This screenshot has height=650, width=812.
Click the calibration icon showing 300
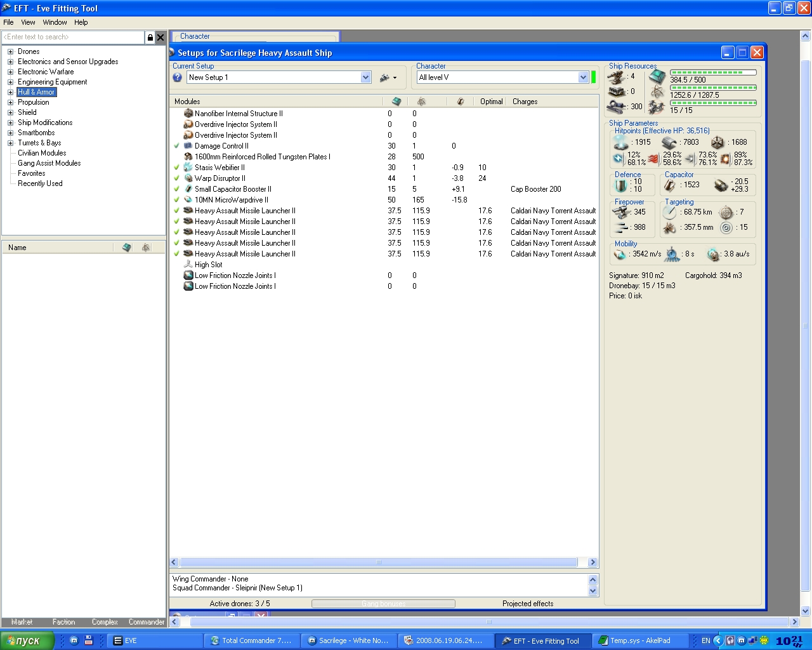click(617, 107)
